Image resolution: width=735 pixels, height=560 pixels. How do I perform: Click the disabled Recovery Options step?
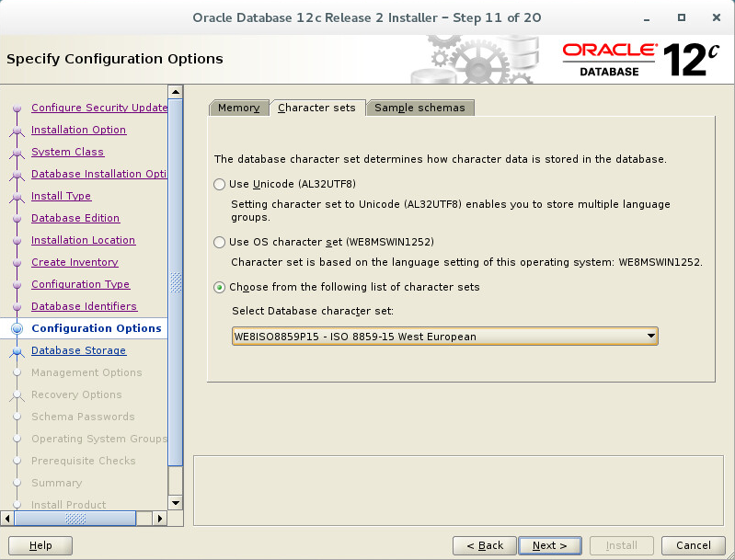click(x=76, y=394)
